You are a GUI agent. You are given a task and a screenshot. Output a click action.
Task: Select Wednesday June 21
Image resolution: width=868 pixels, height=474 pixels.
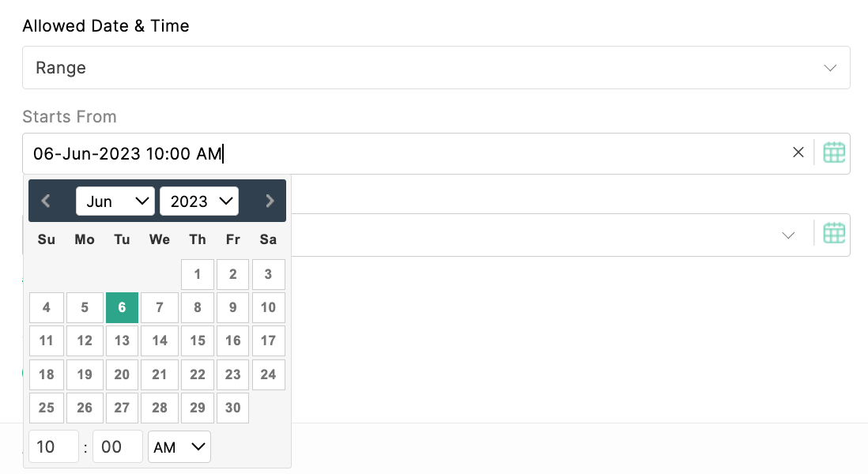[160, 374]
